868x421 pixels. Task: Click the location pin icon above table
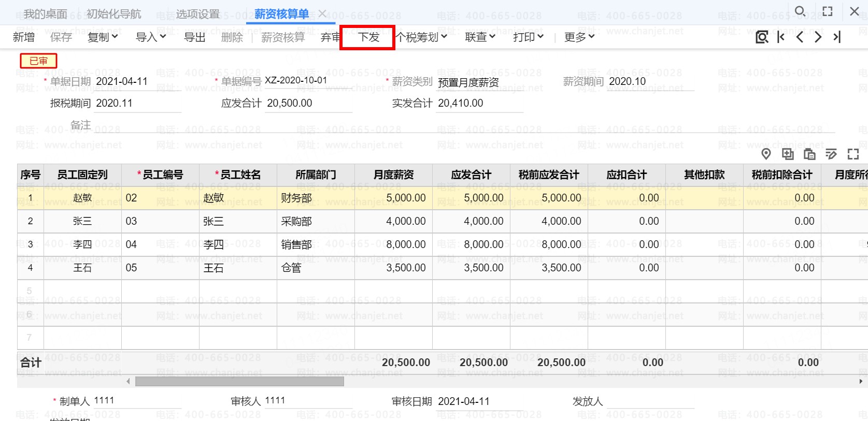pyautogui.click(x=766, y=154)
